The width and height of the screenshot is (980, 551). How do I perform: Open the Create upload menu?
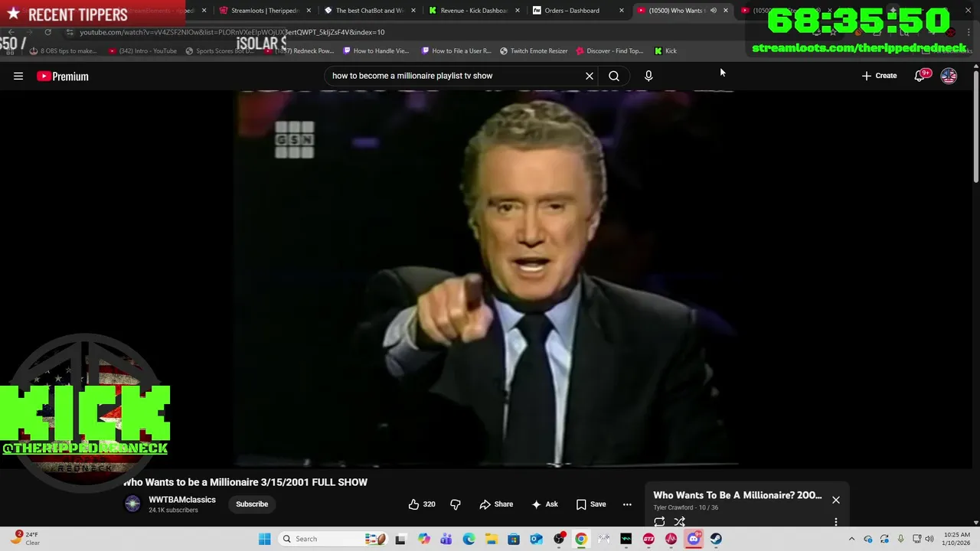point(879,76)
